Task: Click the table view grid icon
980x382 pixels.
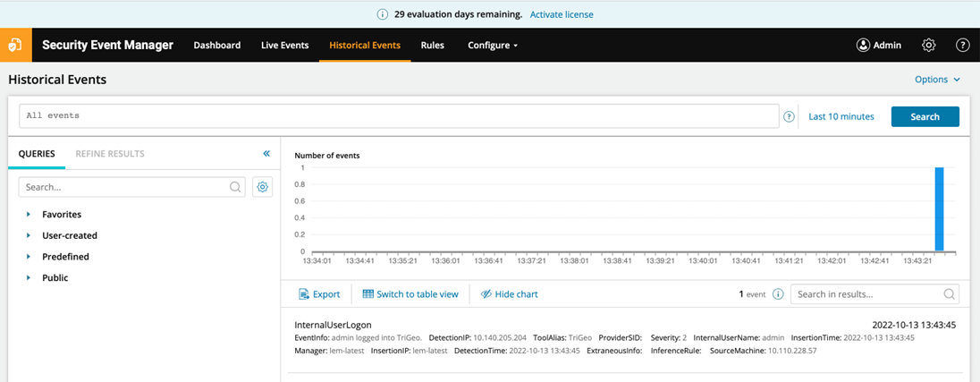Action: click(367, 293)
